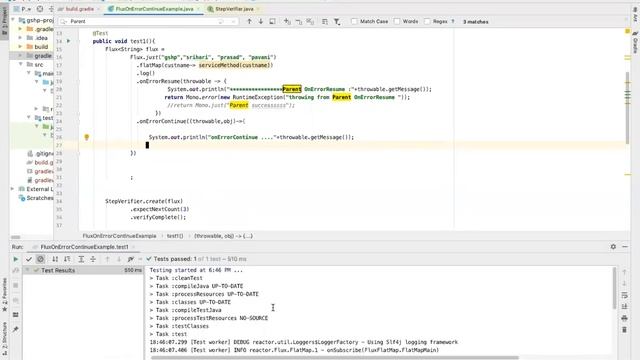The image size is (640, 360).
Task: Click previous failed test arrow in Run toolbar
Action: click(x=107, y=259)
